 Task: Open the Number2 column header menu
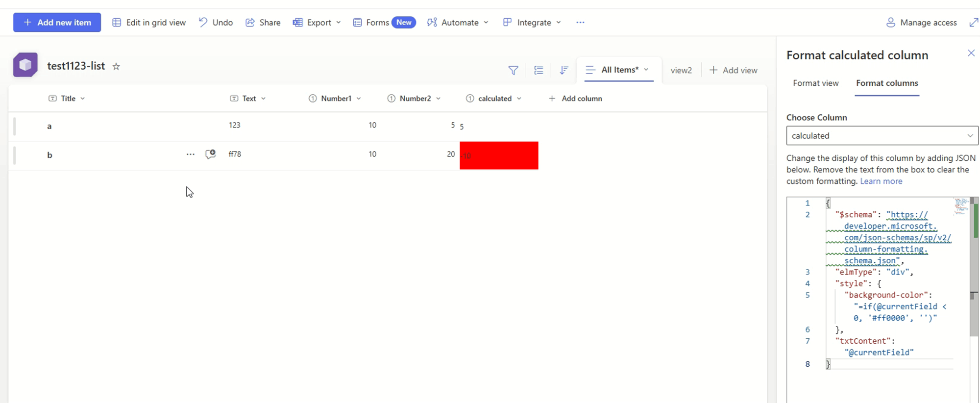(414, 99)
